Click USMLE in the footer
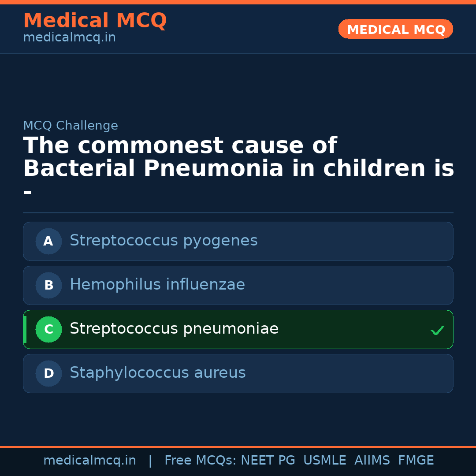Image resolution: width=476 pixels, height=476 pixels. [325, 461]
